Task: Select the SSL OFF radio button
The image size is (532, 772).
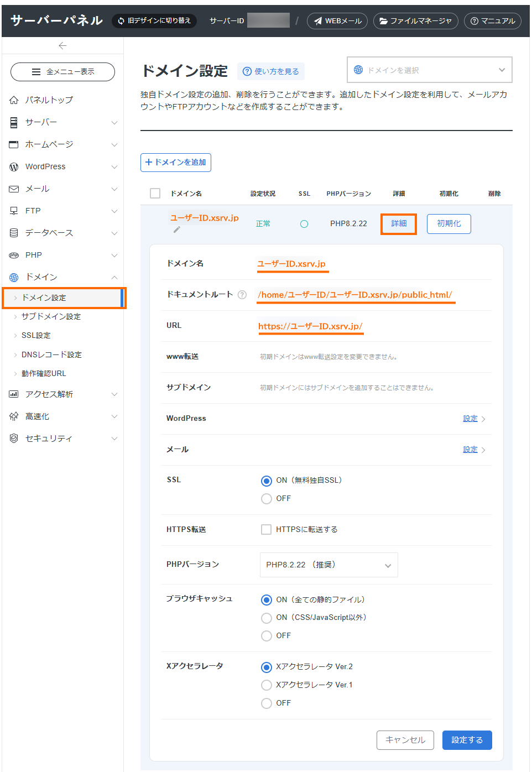Action: pyautogui.click(x=267, y=499)
